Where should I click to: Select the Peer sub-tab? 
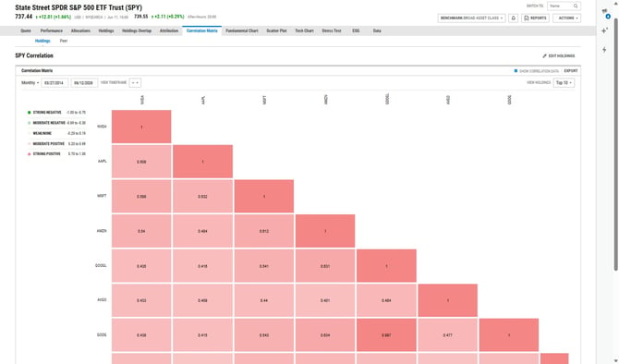pos(64,41)
